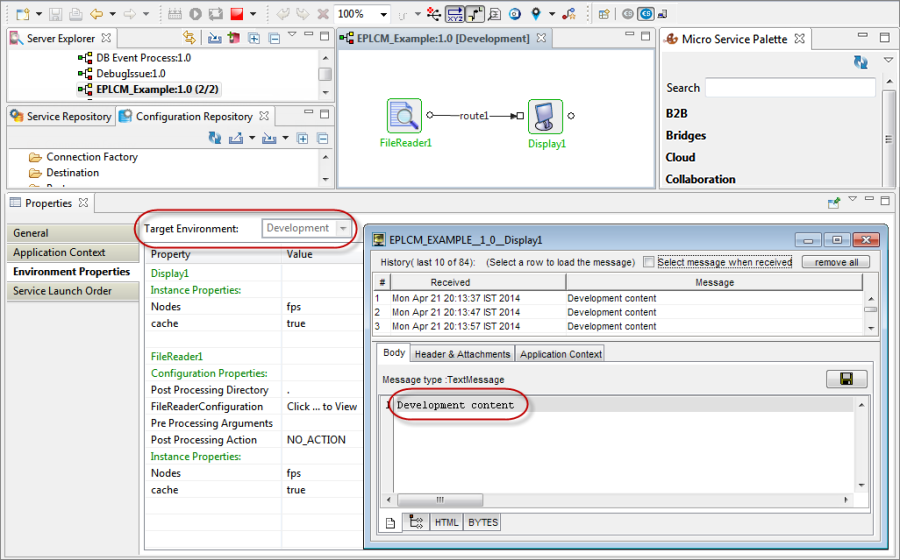This screenshot has width=900, height=560.
Task: Switch to the Service Repository tab
Action: pos(60,116)
